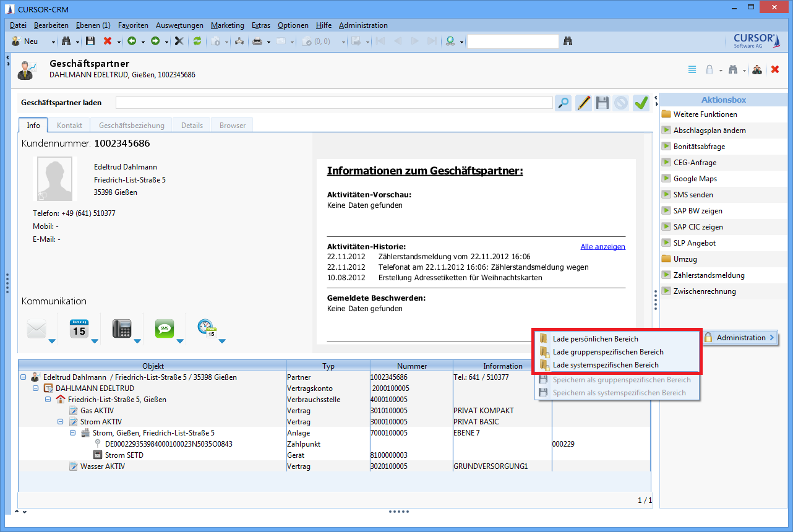Click the green back navigation arrow
The width and height of the screenshot is (793, 532).
pos(132,41)
